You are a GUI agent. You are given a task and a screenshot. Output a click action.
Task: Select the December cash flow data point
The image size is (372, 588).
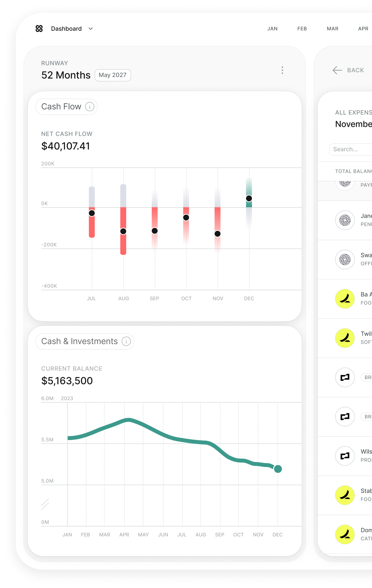[x=249, y=198]
